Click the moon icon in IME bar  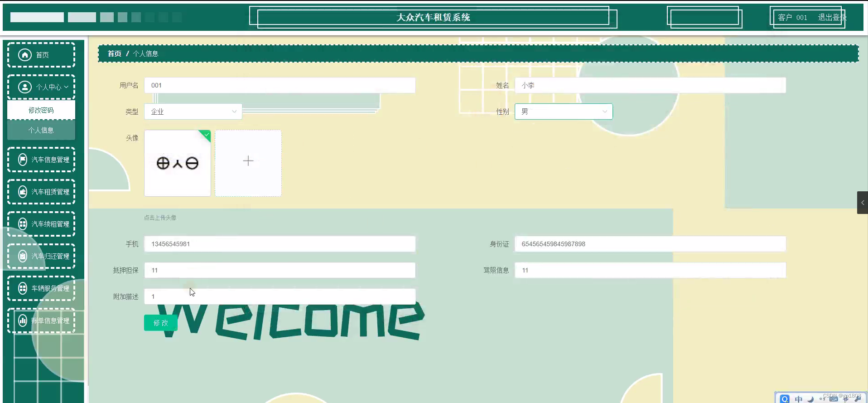coord(810,399)
